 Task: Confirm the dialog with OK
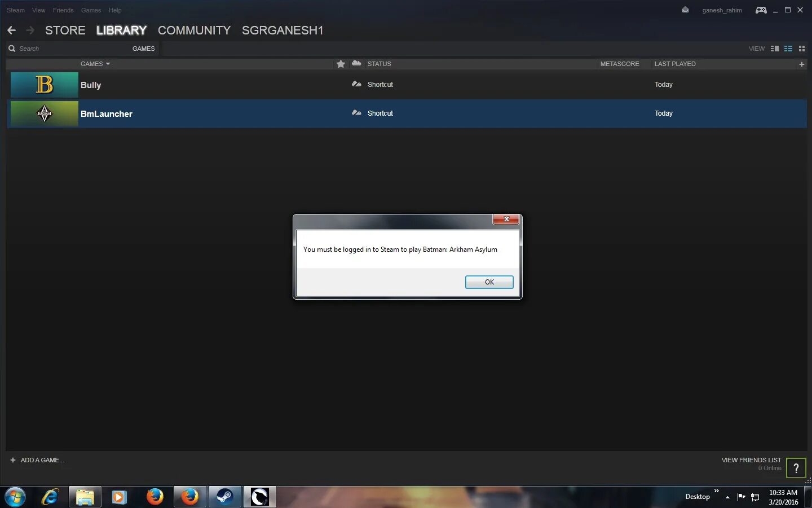click(x=489, y=282)
